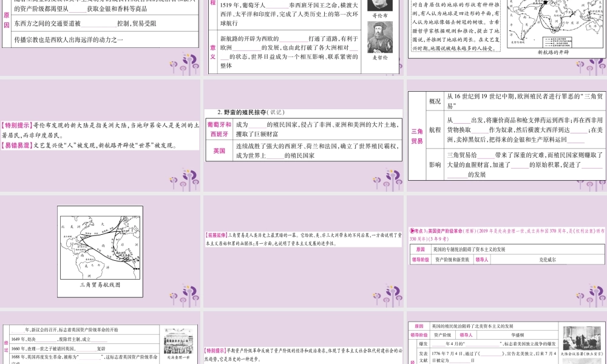The image size is (607, 364).
Task: Click the 【特别提示】 note about 哥伦布发现的新大陆
Action: 100,130
